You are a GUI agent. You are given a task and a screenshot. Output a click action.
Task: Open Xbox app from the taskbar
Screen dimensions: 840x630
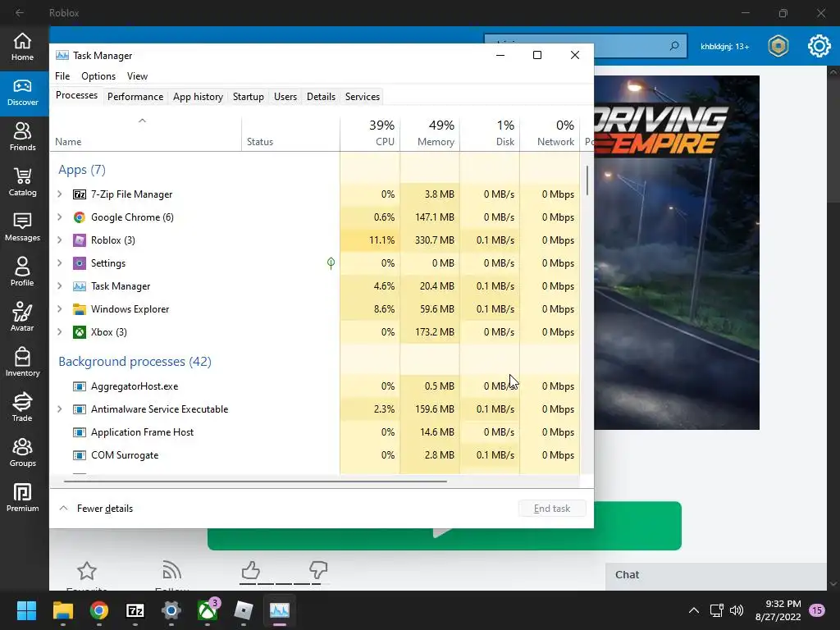click(208, 610)
